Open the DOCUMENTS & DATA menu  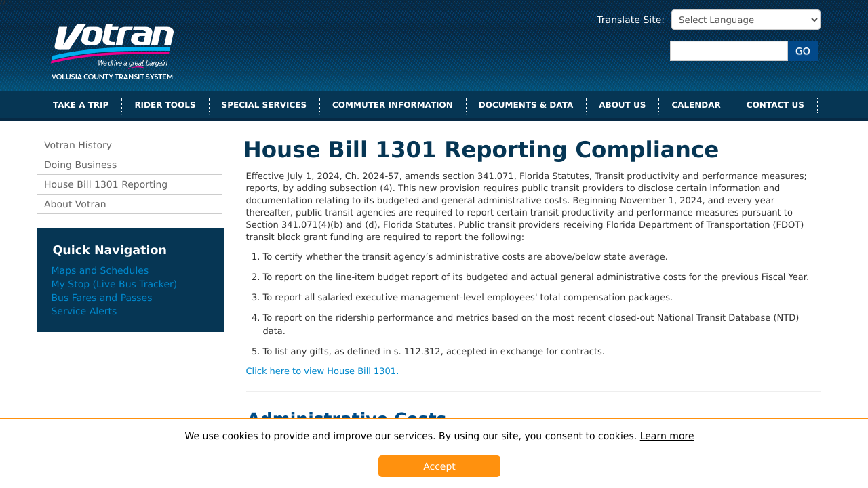[526, 105]
